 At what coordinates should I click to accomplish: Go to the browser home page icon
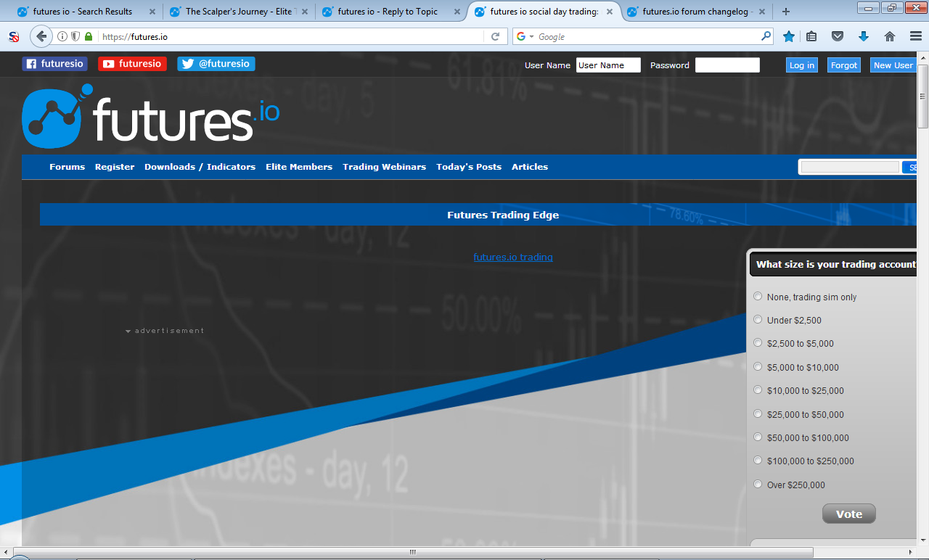pos(890,36)
